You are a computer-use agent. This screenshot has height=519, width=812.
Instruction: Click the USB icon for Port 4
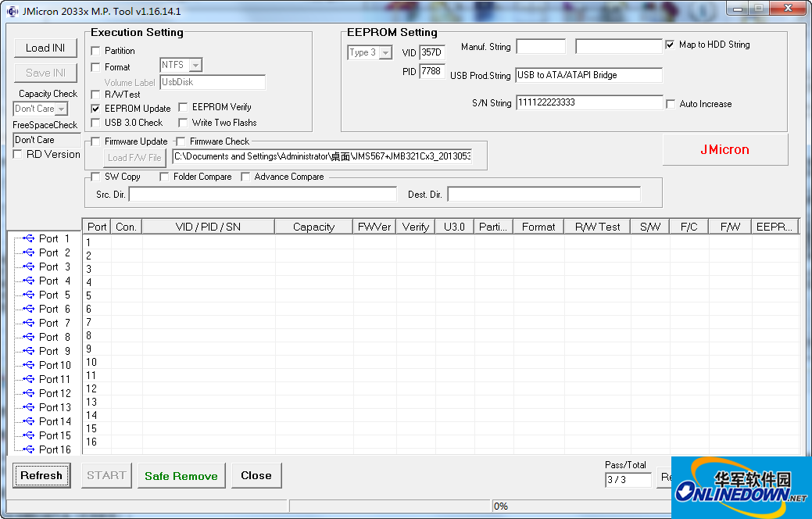pos(28,281)
